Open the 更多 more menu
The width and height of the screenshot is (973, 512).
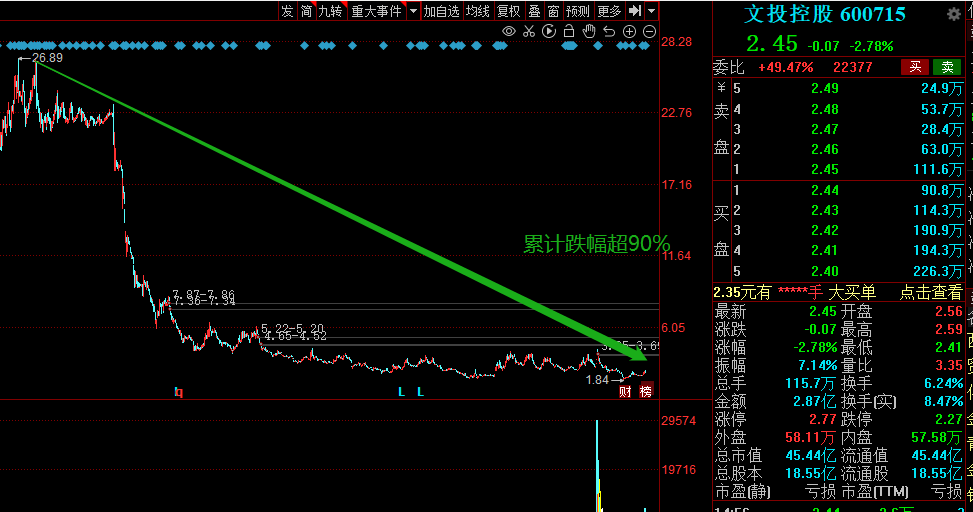pyautogui.click(x=609, y=11)
